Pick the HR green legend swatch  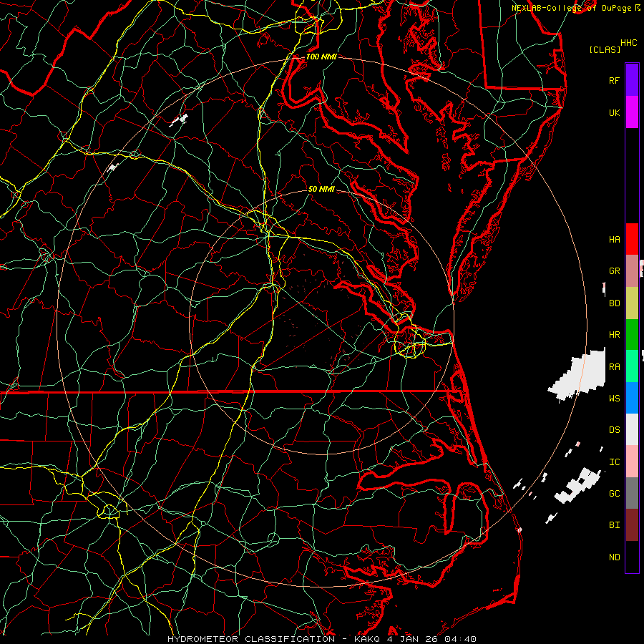point(632,335)
